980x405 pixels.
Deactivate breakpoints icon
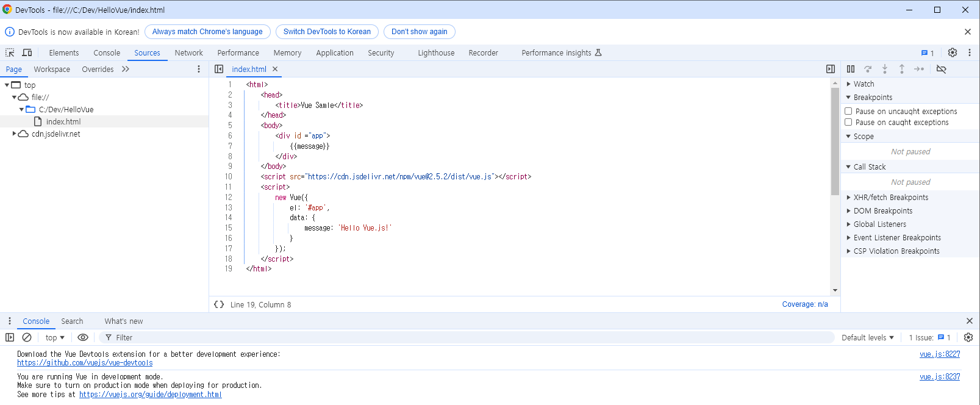tap(941, 70)
